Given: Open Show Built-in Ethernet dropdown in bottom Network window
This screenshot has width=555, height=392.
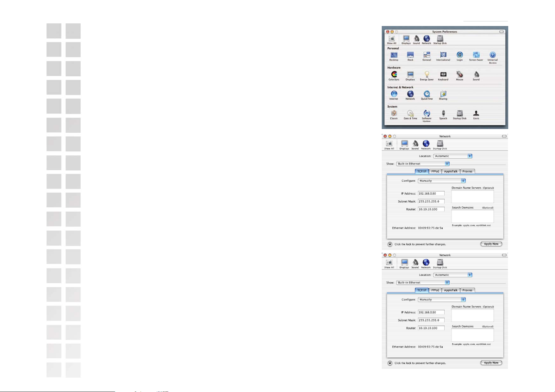Looking at the screenshot, I should [x=423, y=282].
